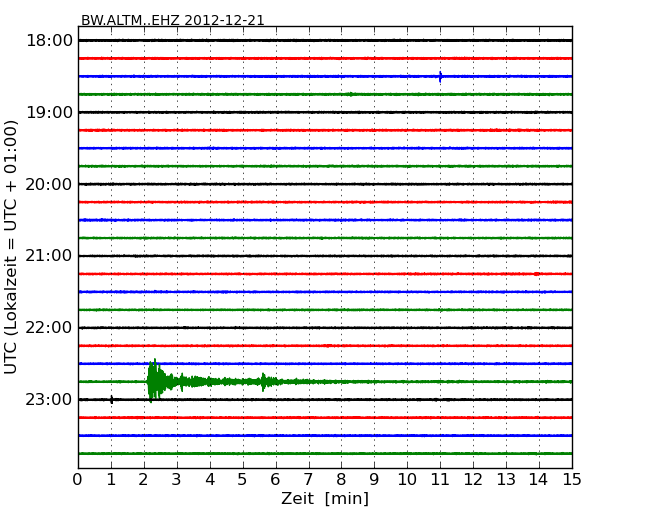Click the 19:00 time label
The height and width of the screenshot is (520, 650).
[x=49, y=112]
